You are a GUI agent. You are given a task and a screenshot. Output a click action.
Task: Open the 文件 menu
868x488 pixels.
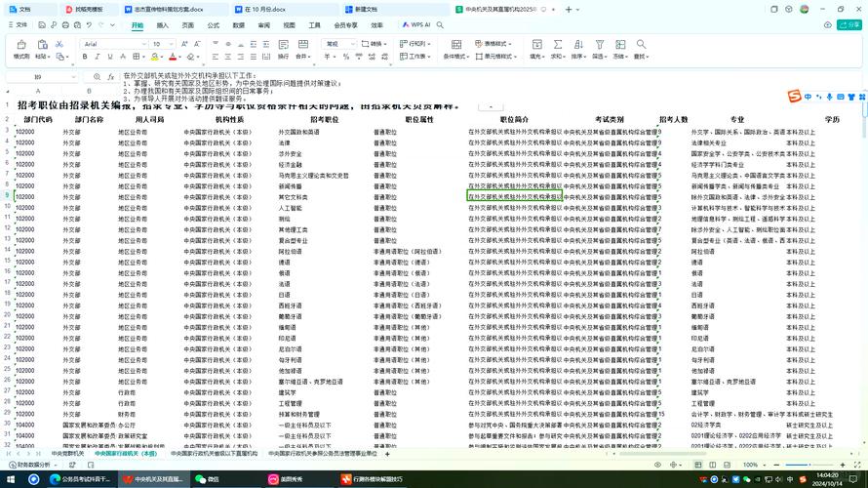tap(19, 25)
